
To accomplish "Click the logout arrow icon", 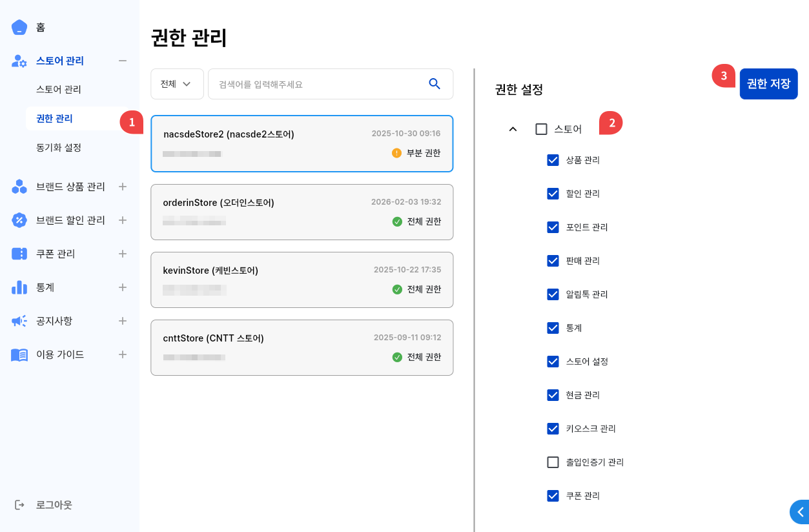I will (x=19, y=504).
